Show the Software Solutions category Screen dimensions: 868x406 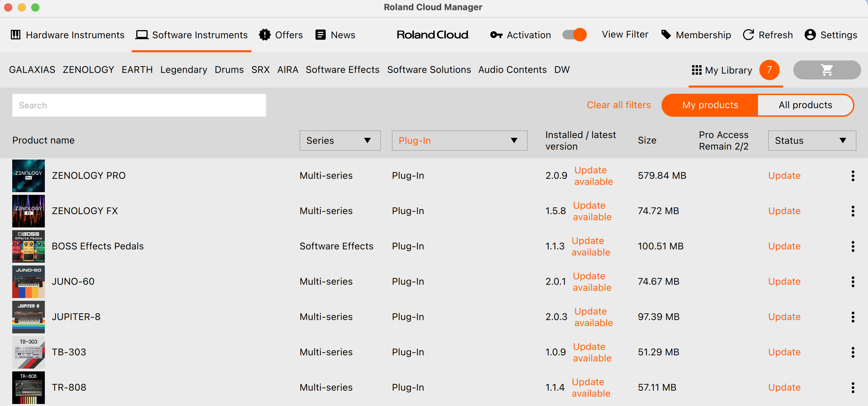(x=429, y=70)
